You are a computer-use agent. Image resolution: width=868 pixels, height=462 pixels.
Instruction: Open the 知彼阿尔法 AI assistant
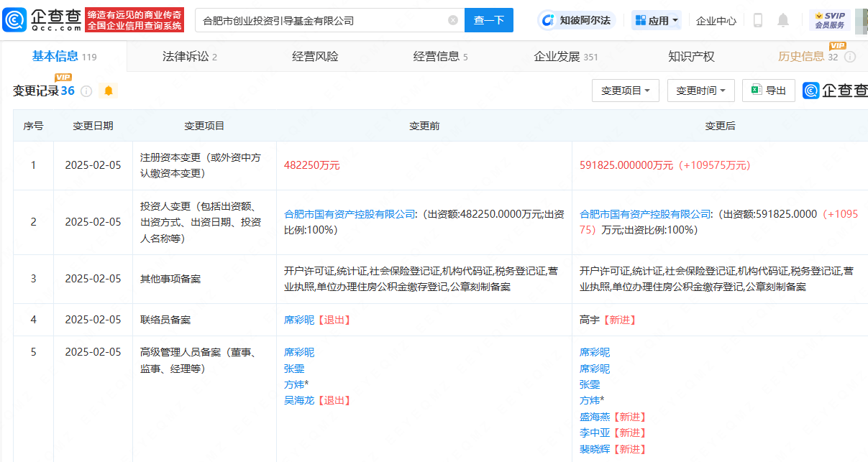click(x=577, y=20)
